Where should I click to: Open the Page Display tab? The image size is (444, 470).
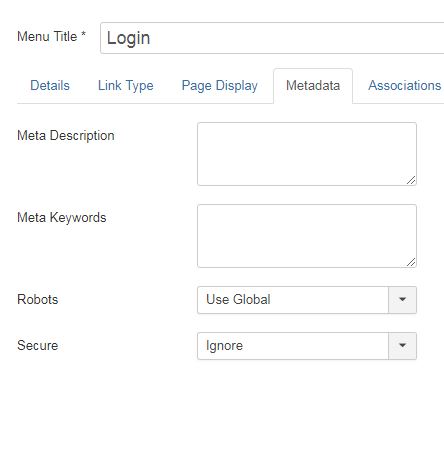(220, 86)
